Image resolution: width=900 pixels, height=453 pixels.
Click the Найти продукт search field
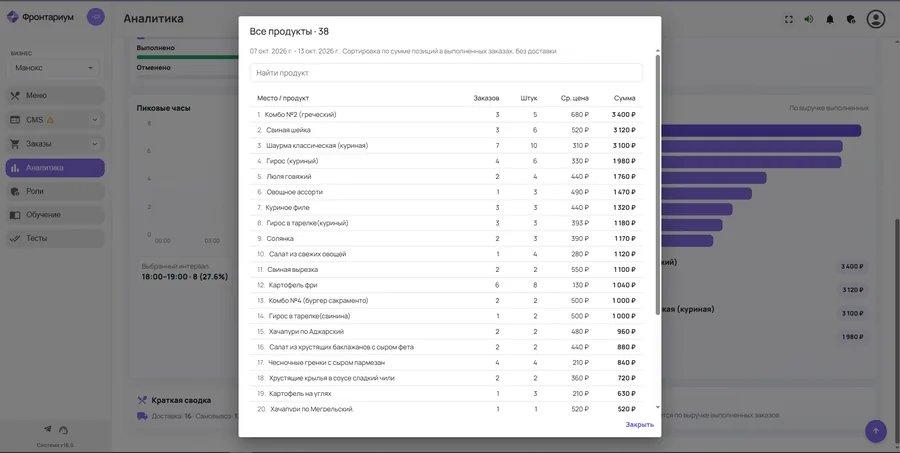(x=446, y=73)
